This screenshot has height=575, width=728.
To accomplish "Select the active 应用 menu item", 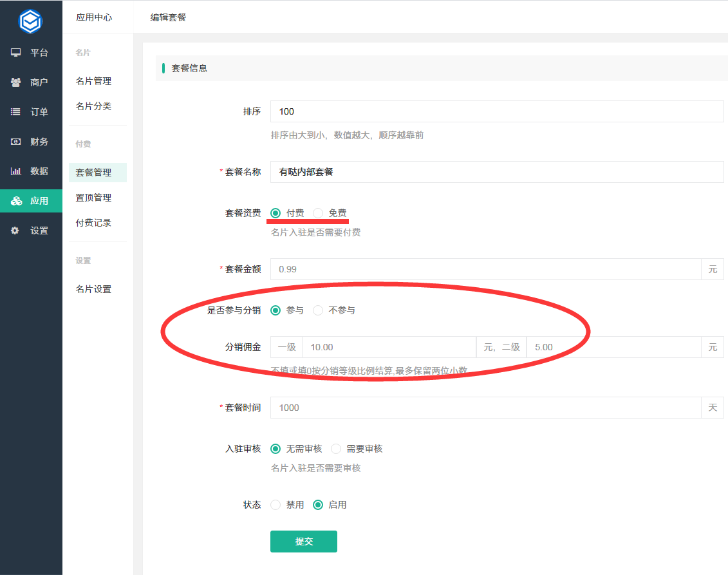I will [x=31, y=201].
